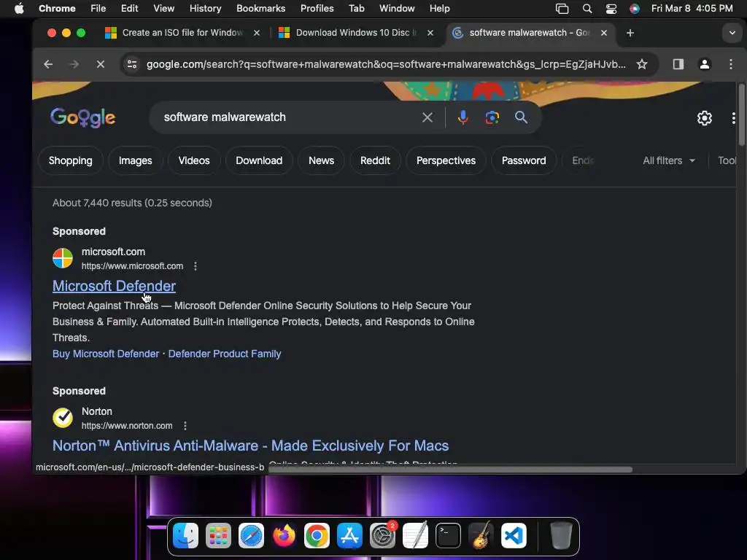Screen dimensions: 747x560
Task: Filter results by Videos
Action: tap(194, 161)
